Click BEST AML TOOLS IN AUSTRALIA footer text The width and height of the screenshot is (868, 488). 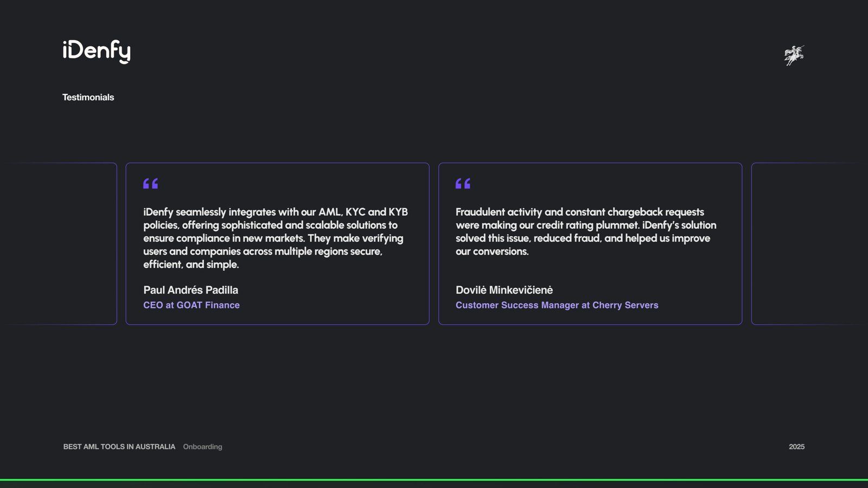pyautogui.click(x=119, y=447)
